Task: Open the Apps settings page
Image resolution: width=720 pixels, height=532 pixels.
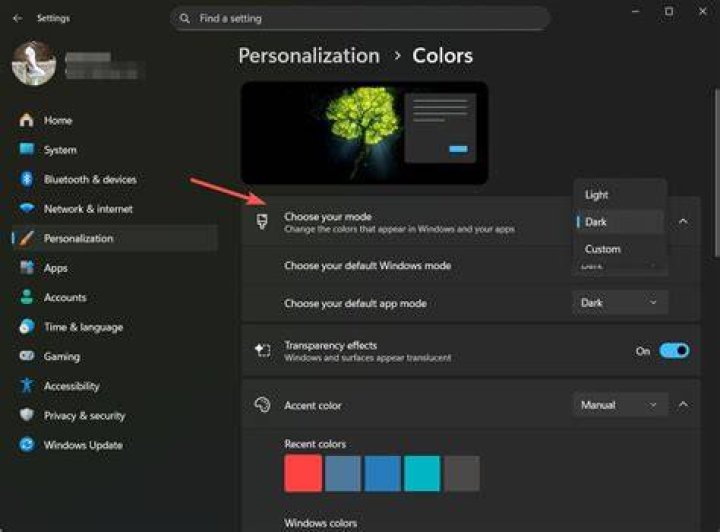Action: (115, 268)
